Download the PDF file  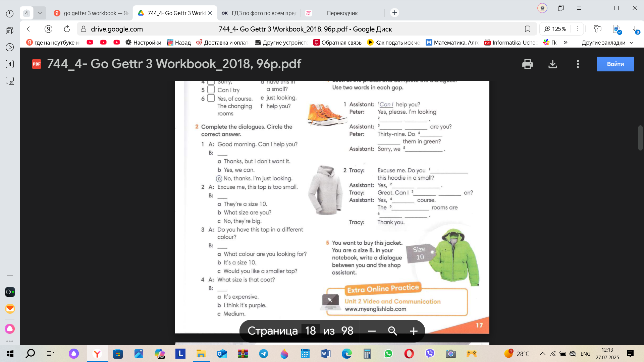point(552,64)
